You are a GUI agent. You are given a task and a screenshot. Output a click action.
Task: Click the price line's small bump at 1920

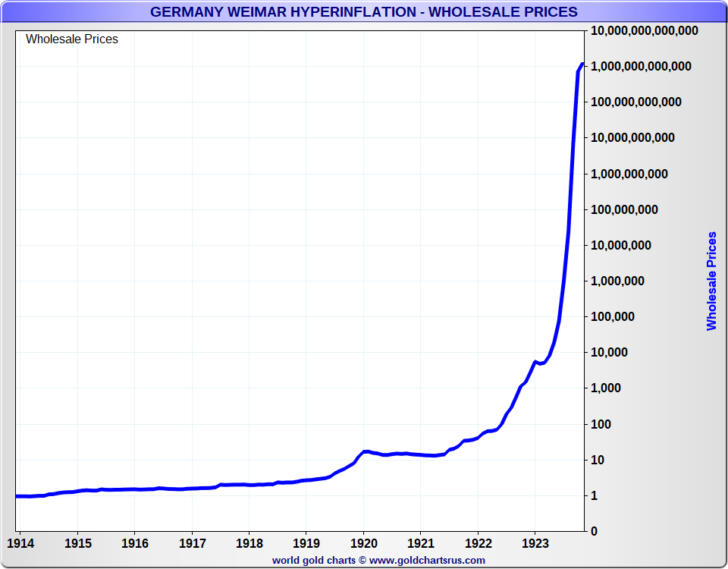(x=366, y=451)
